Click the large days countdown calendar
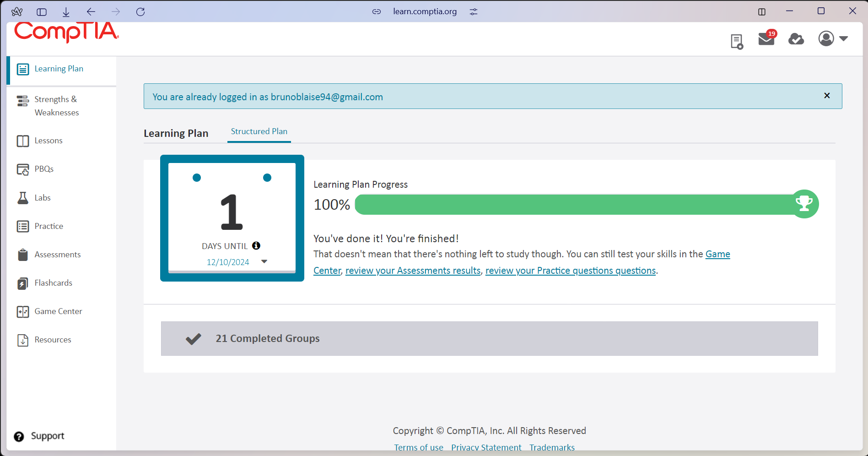The height and width of the screenshot is (456, 868). point(232,218)
